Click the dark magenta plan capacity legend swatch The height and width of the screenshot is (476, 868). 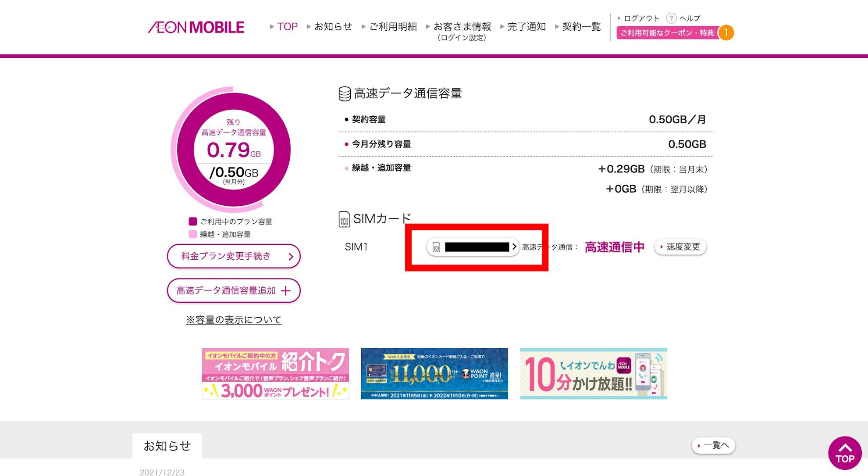(193, 221)
